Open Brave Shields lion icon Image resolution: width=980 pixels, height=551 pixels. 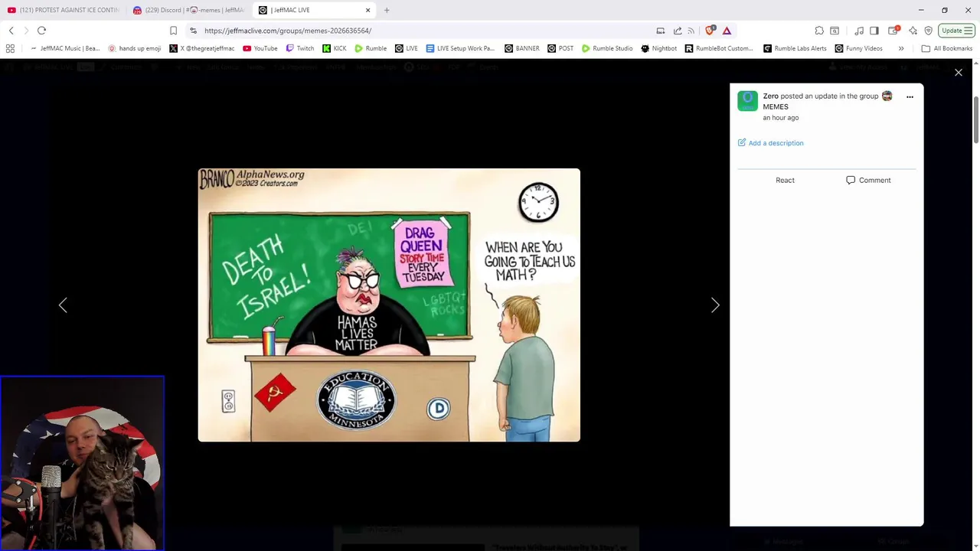click(x=710, y=31)
